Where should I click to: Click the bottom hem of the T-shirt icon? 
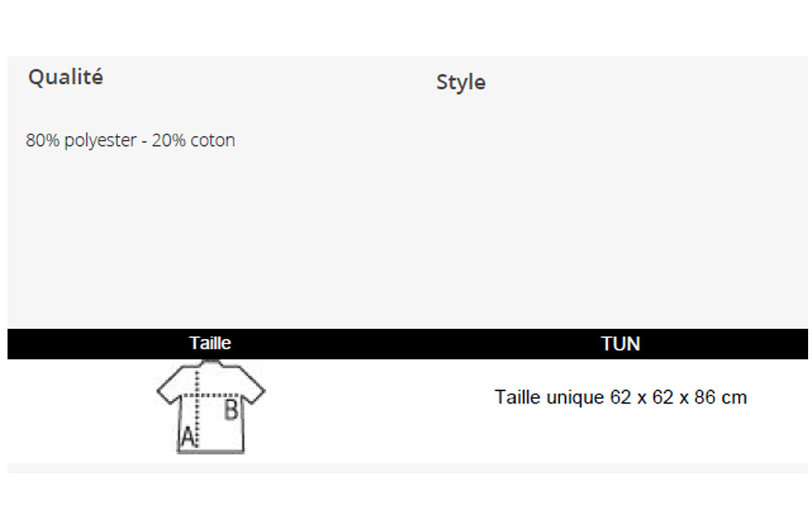pos(211,450)
